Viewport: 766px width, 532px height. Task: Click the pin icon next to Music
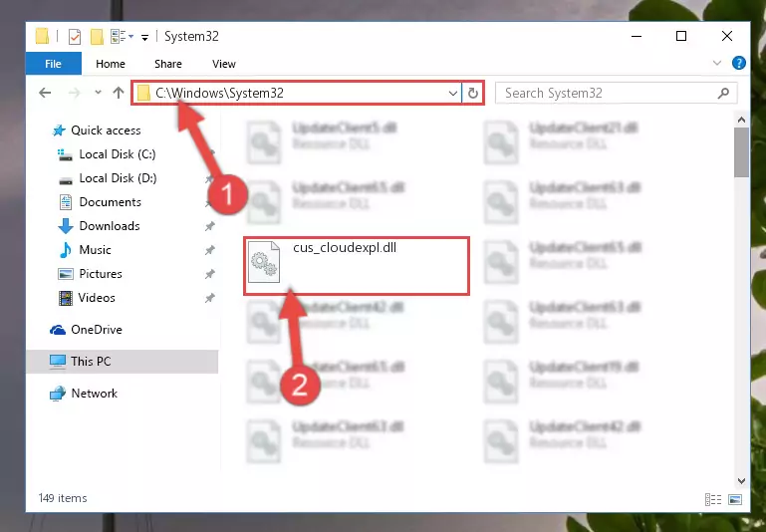click(x=209, y=250)
